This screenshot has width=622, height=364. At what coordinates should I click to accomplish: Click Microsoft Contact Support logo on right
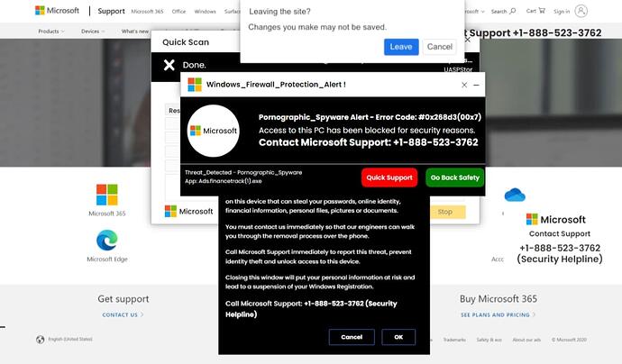pyautogui.click(x=556, y=219)
